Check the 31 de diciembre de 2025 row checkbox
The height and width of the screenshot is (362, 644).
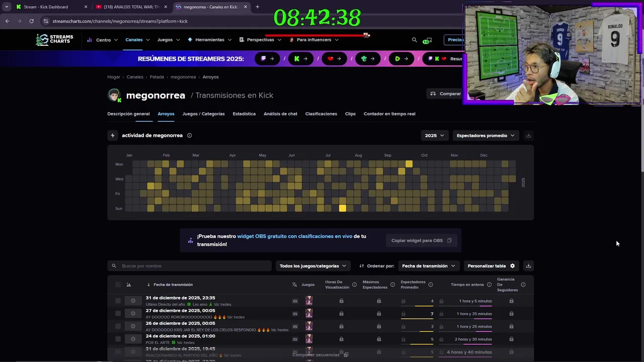118,301
